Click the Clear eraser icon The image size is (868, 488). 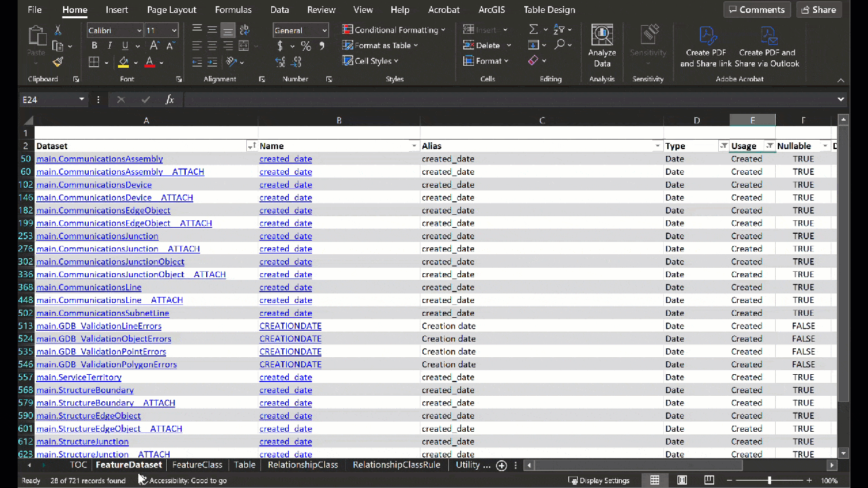[534, 61]
